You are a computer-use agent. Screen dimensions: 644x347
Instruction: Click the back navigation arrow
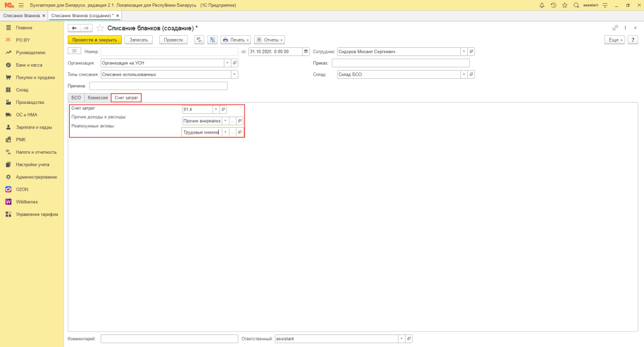(x=74, y=28)
